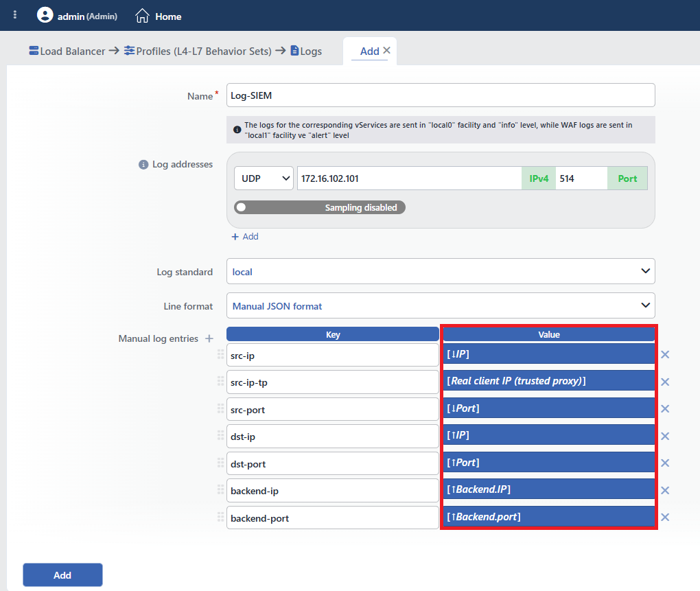Click the [↑Backend.port] value field
This screenshot has width=700, height=591.
click(x=548, y=516)
